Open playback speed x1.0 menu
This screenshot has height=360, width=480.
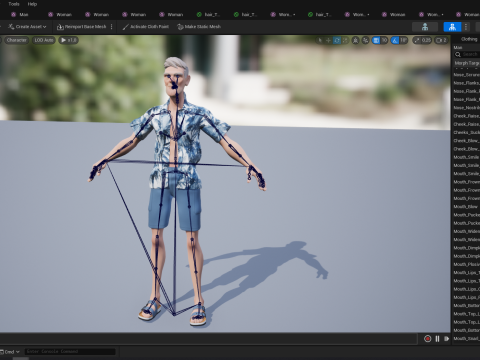click(69, 40)
